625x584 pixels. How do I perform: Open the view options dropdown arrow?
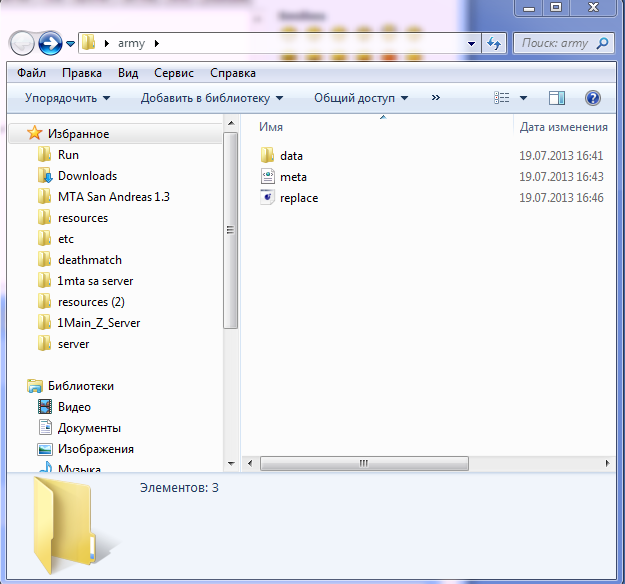[523, 98]
